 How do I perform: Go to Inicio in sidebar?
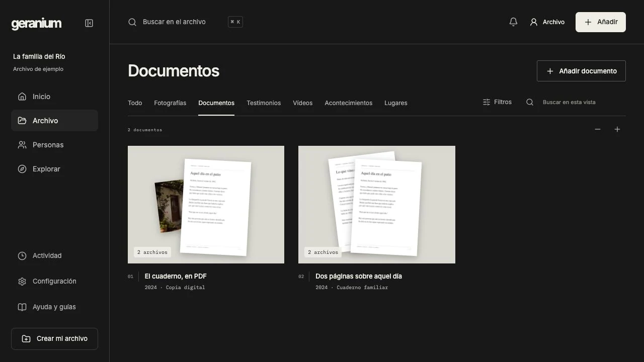pos(54,97)
